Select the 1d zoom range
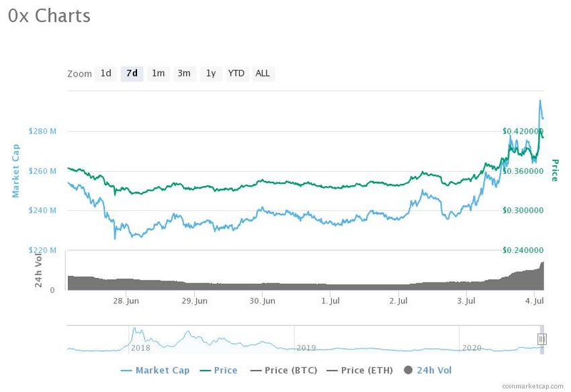Viewport: 571px width, 392px height. coord(105,73)
